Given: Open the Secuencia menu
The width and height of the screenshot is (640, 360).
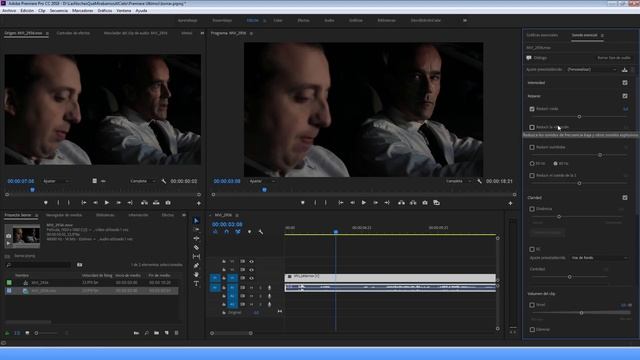Looking at the screenshot, I should coord(59,11).
